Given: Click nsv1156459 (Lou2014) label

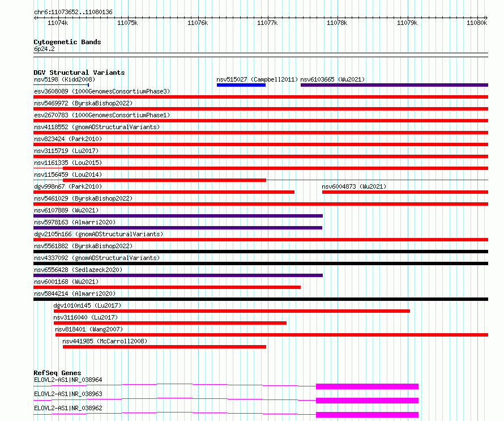Looking at the screenshot, I should pos(68,175).
